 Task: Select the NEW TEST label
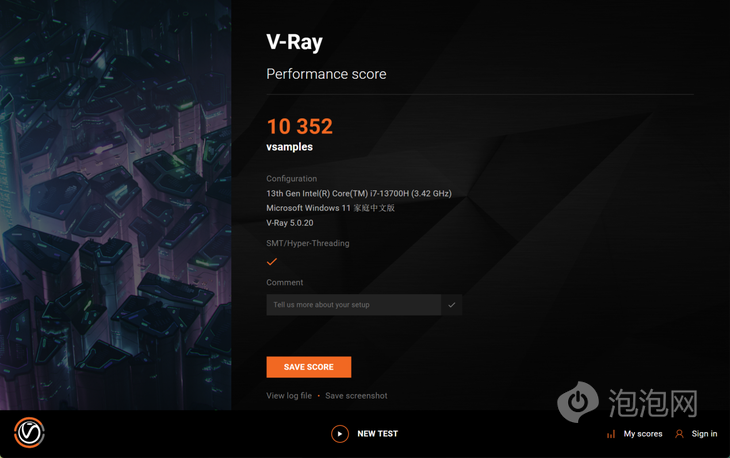pyautogui.click(x=378, y=434)
